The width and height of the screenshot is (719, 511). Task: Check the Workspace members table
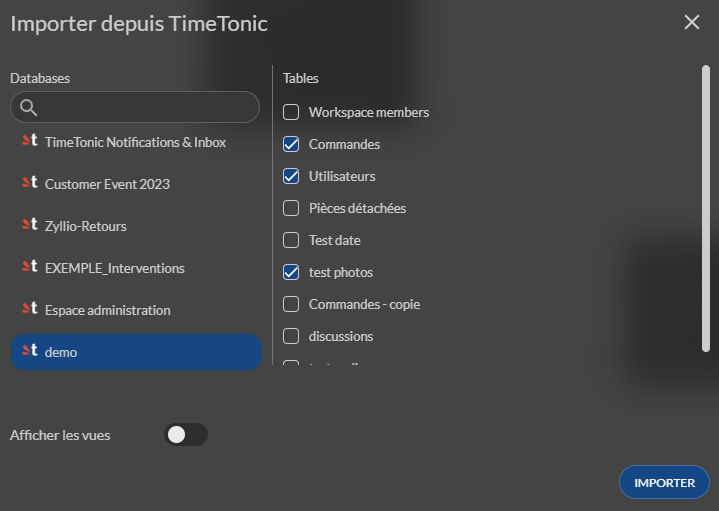[x=291, y=112]
